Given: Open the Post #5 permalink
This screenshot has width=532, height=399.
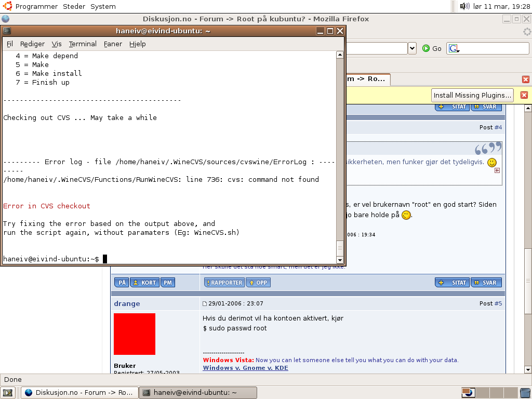Looking at the screenshot, I should click(x=498, y=303).
